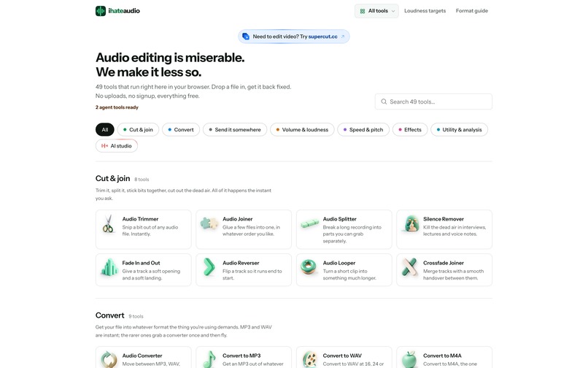Open the Format guide page
This screenshot has width=588, height=368.
[472, 11]
